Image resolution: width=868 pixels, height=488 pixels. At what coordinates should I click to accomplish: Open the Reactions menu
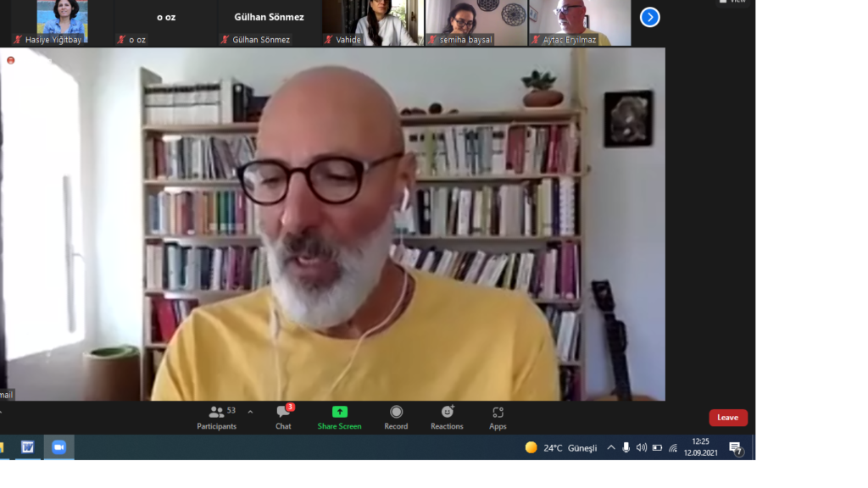(x=447, y=417)
